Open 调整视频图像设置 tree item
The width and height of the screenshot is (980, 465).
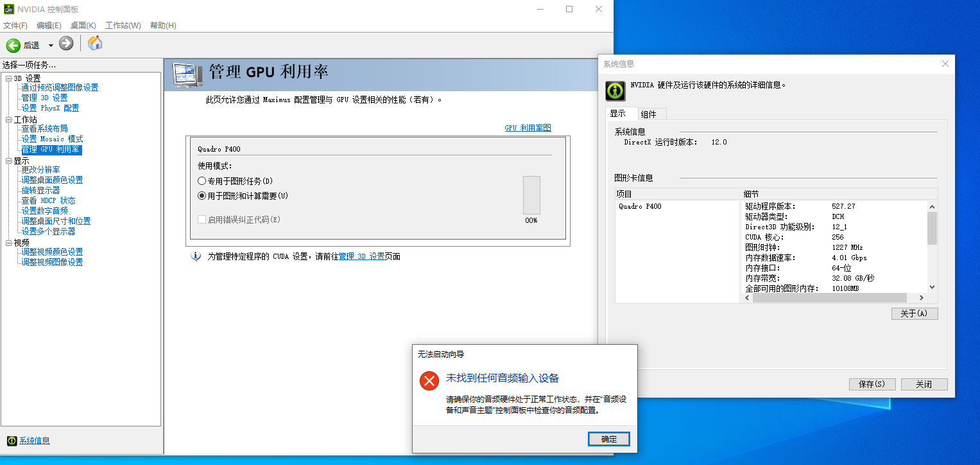pyautogui.click(x=52, y=263)
